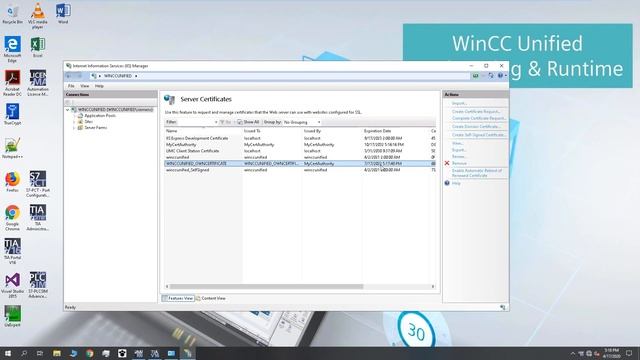Open the View menu
Image resolution: width=640 pixels, height=360 pixels.
coord(84,86)
